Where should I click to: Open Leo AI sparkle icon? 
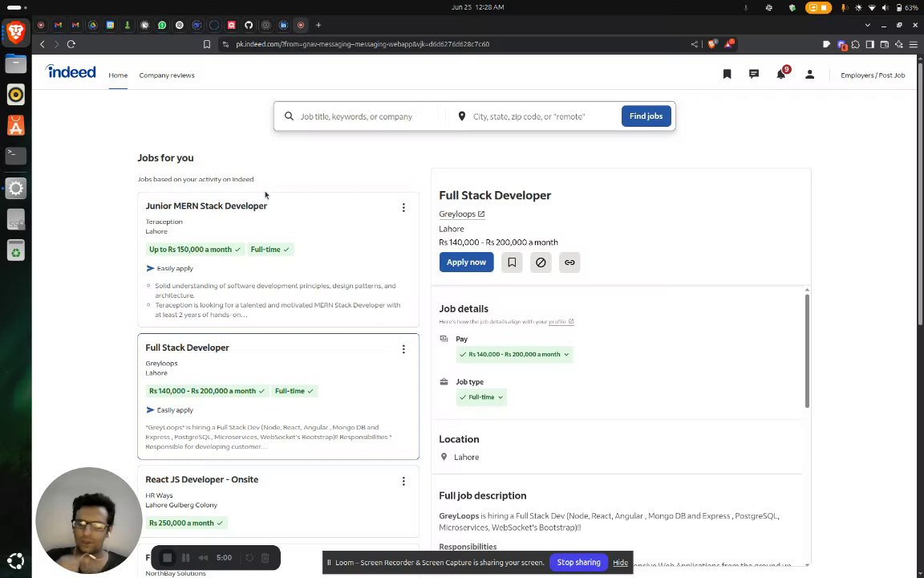[898, 44]
